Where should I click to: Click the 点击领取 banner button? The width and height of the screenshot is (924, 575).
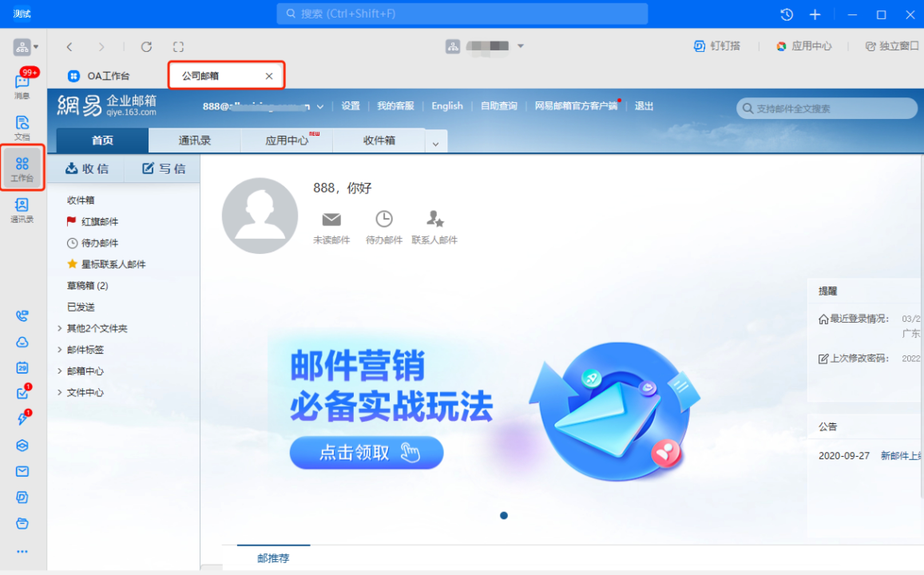click(366, 453)
